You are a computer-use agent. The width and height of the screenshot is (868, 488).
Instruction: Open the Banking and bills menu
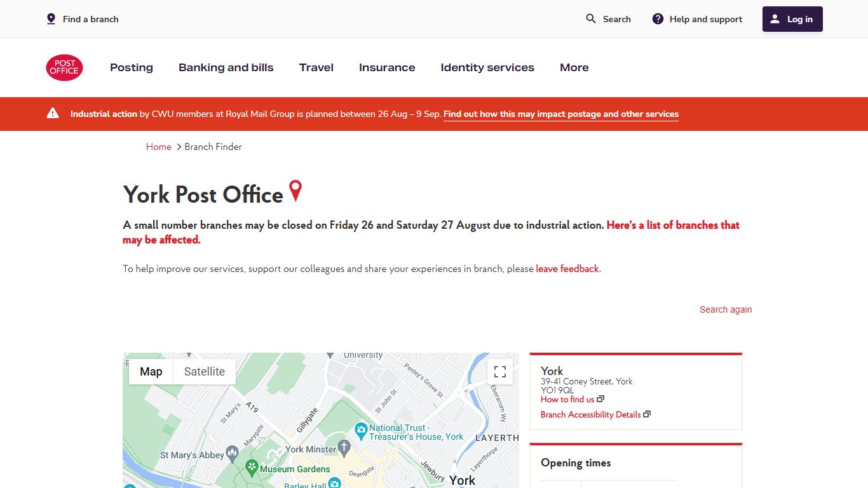226,67
